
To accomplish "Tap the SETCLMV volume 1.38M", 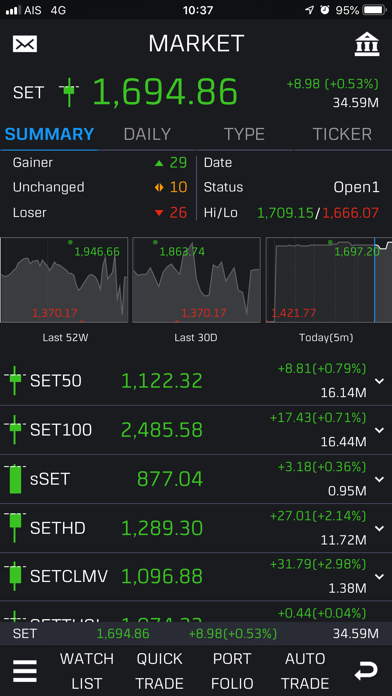I will pyautogui.click(x=347, y=589).
